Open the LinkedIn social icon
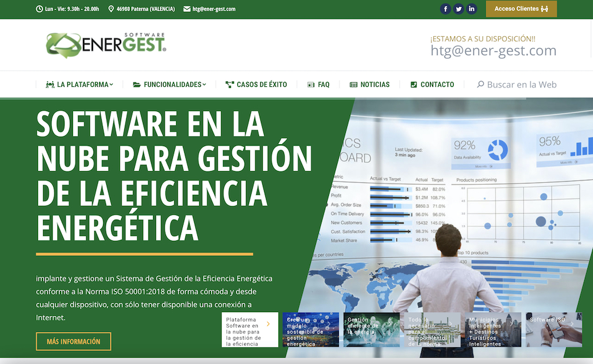 tap(472, 9)
